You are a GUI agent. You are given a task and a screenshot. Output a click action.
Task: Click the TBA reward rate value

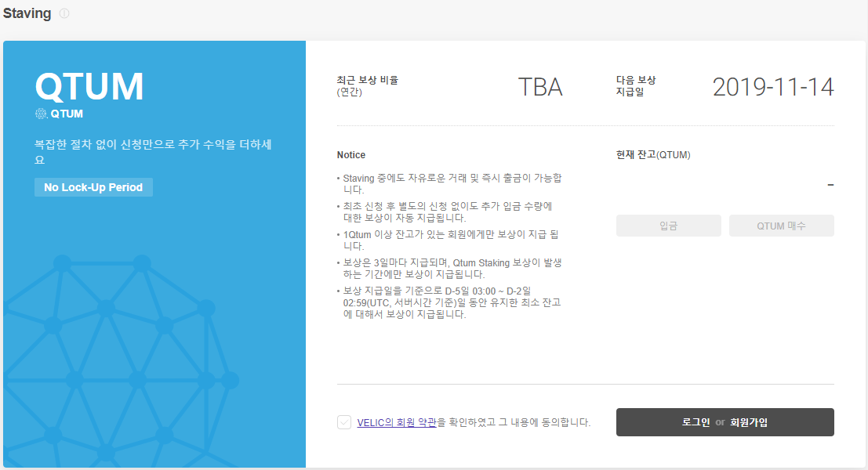539,87
